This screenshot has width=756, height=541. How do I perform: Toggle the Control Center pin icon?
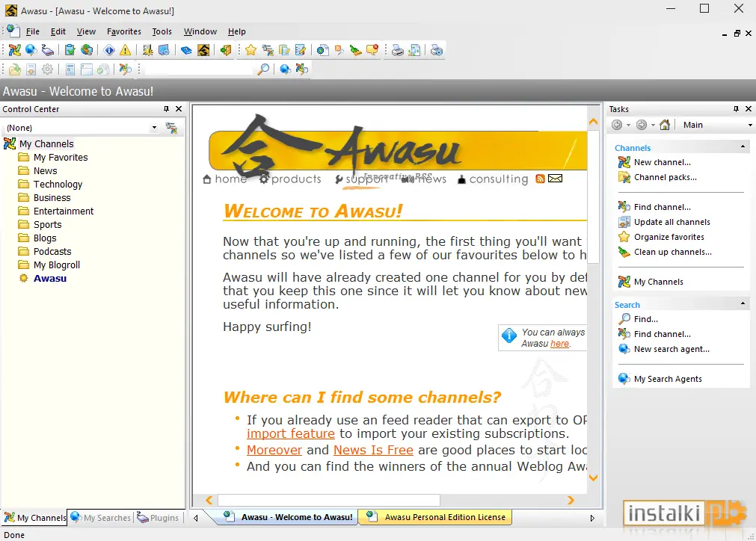pyautogui.click(x=166, y=109)
